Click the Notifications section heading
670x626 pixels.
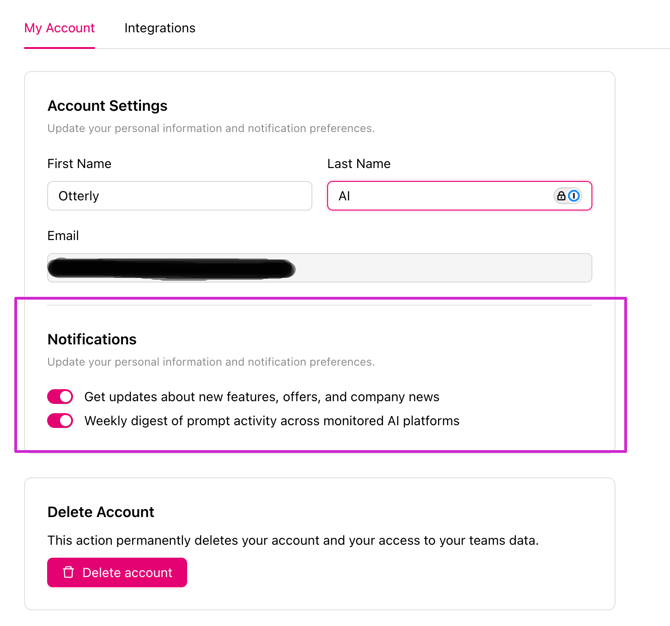coord(92,340)
